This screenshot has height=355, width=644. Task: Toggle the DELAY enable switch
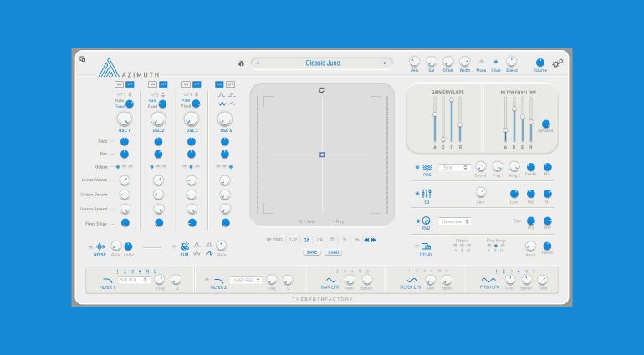click(417, 246)
